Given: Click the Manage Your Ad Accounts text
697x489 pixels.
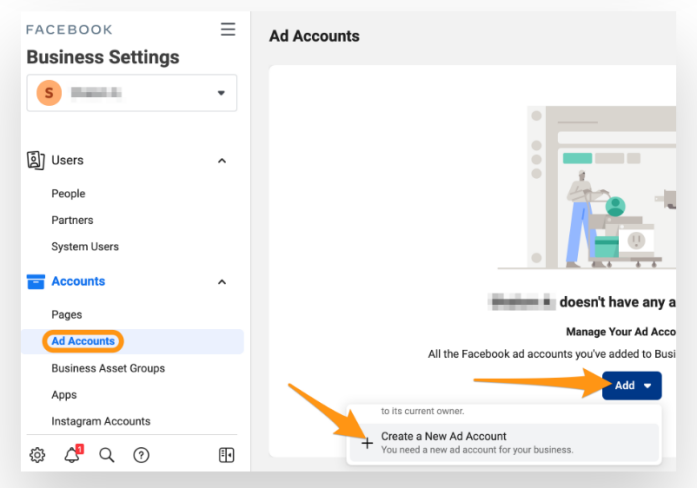Looking at the screenshot, I should click(621, 332).
